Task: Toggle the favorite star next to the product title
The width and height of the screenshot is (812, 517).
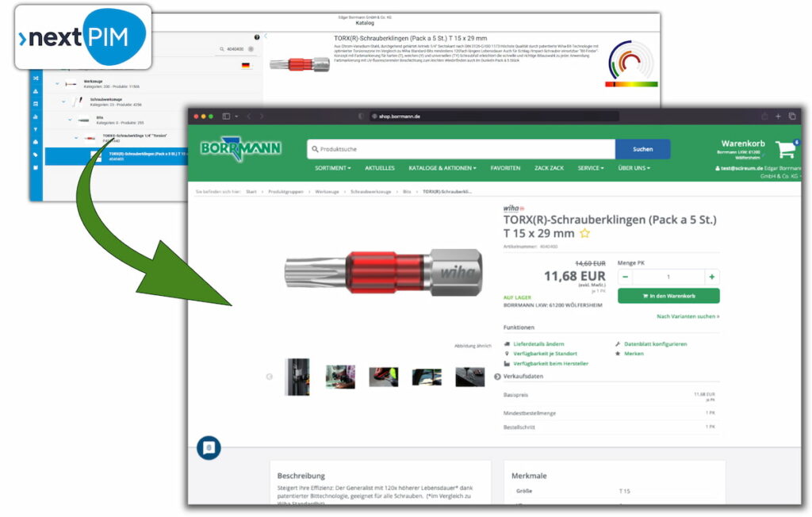Action: (x=584, y=233)
